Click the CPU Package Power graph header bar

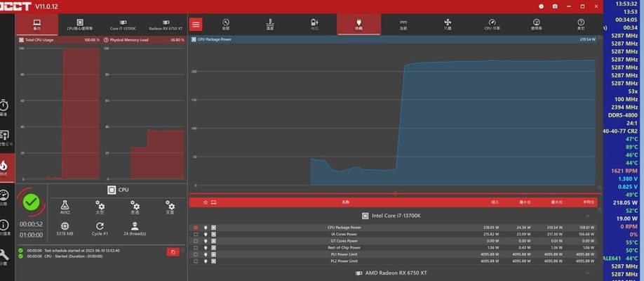tap(394, 39)
